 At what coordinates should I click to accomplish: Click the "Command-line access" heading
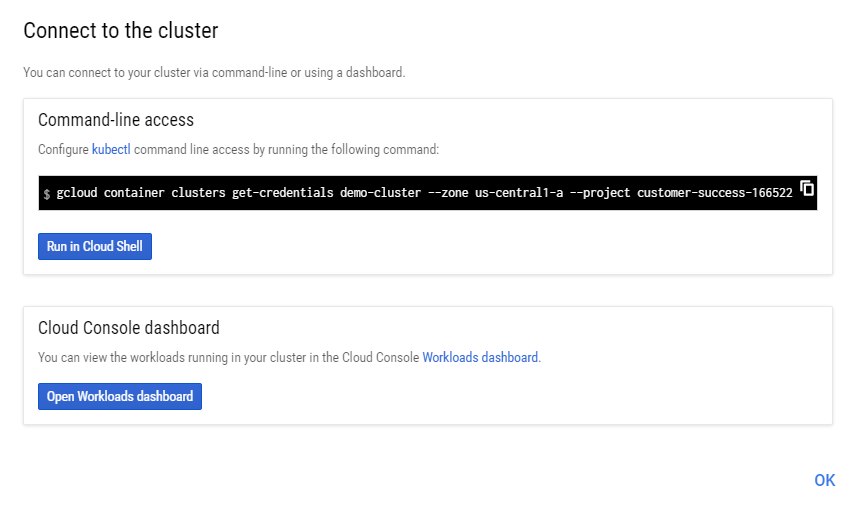coord(116,120)
